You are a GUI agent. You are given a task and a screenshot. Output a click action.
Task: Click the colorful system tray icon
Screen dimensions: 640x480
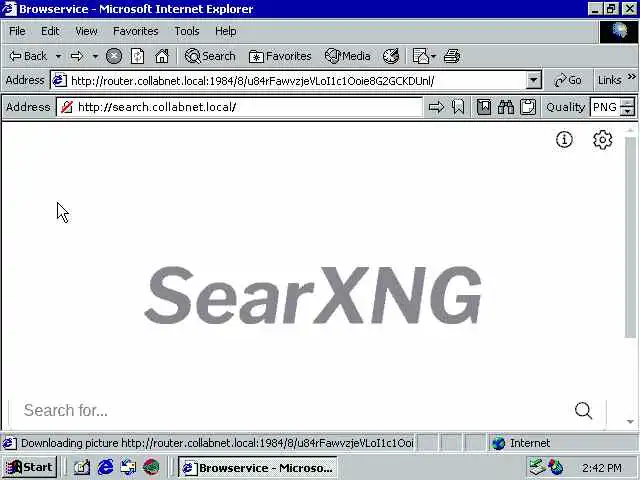coord(556,467)
